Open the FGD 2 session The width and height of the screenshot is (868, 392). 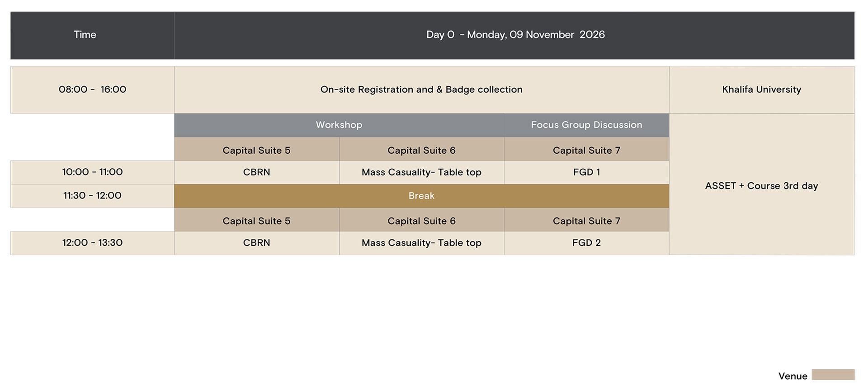(x=586, y=243)
